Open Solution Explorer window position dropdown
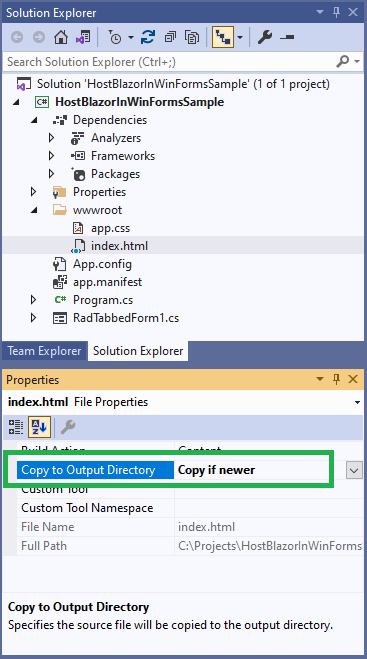The height and width of the screenshot is (659, 367). [x=320, y=13]
